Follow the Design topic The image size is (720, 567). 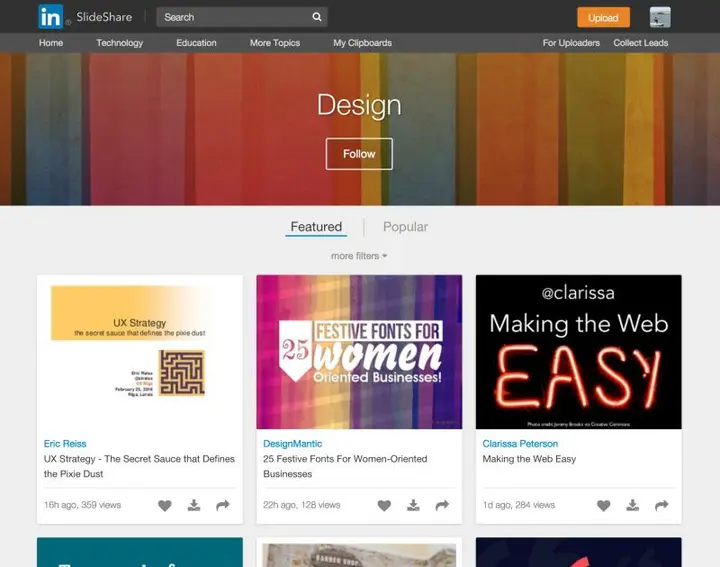click(x=359, y=154)
